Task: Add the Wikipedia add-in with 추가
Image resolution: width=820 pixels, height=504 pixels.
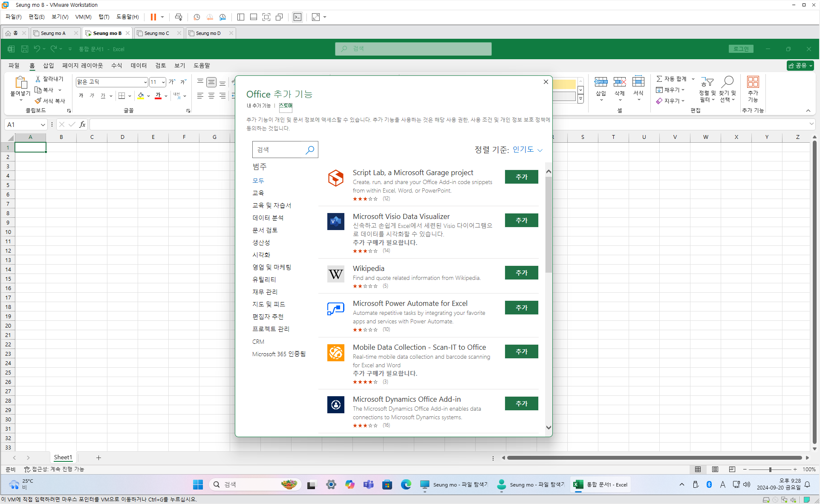Action: point(521,273)
